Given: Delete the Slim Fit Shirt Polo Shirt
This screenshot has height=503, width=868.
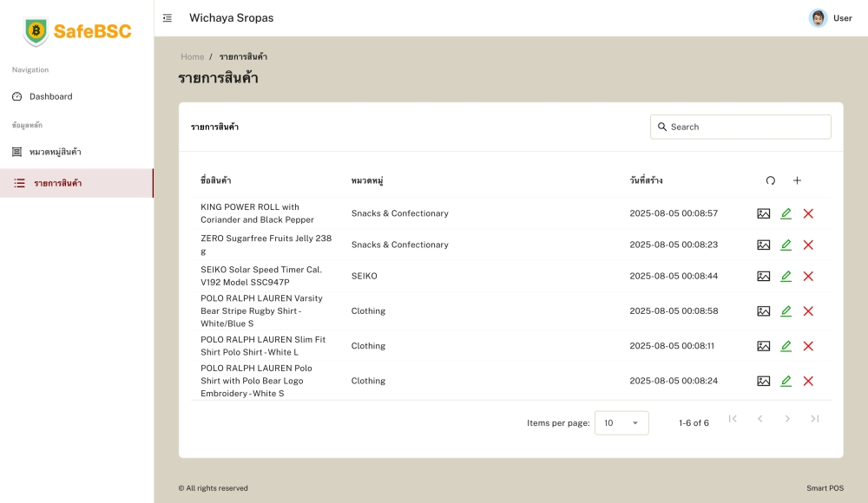Looking at the screenshot, I should (x=808, y=346).
